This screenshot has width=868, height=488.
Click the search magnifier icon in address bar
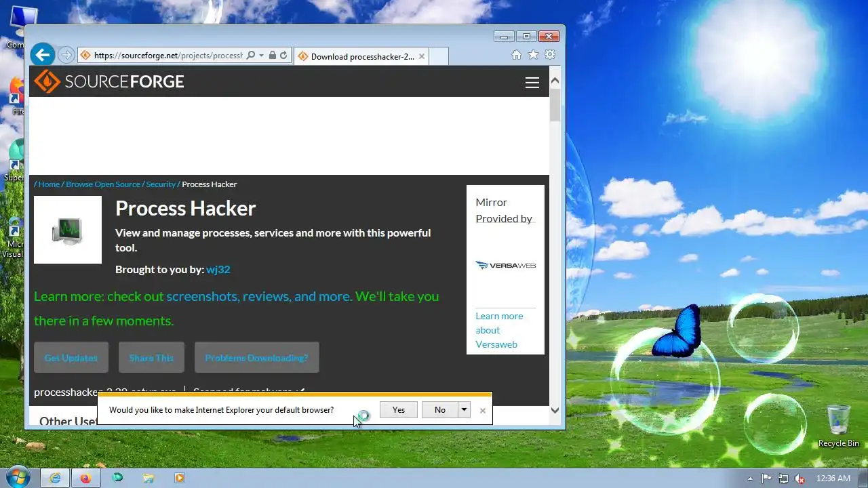click(x=251, y=56)
